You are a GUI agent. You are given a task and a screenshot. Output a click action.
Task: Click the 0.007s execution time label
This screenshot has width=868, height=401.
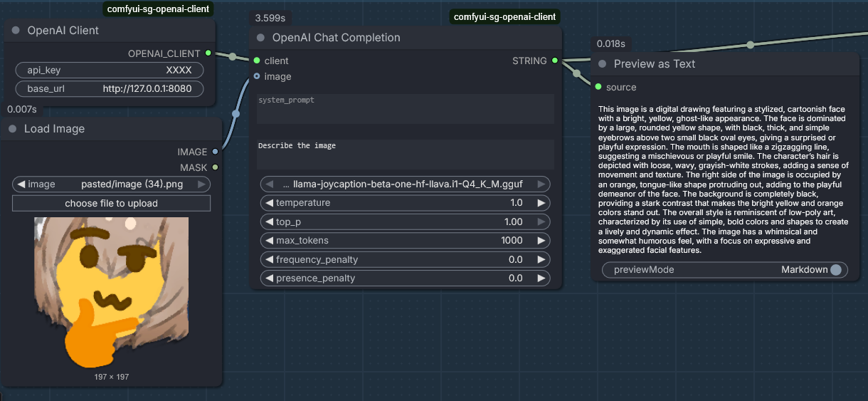pyautogui.click(x=21, y=109)
